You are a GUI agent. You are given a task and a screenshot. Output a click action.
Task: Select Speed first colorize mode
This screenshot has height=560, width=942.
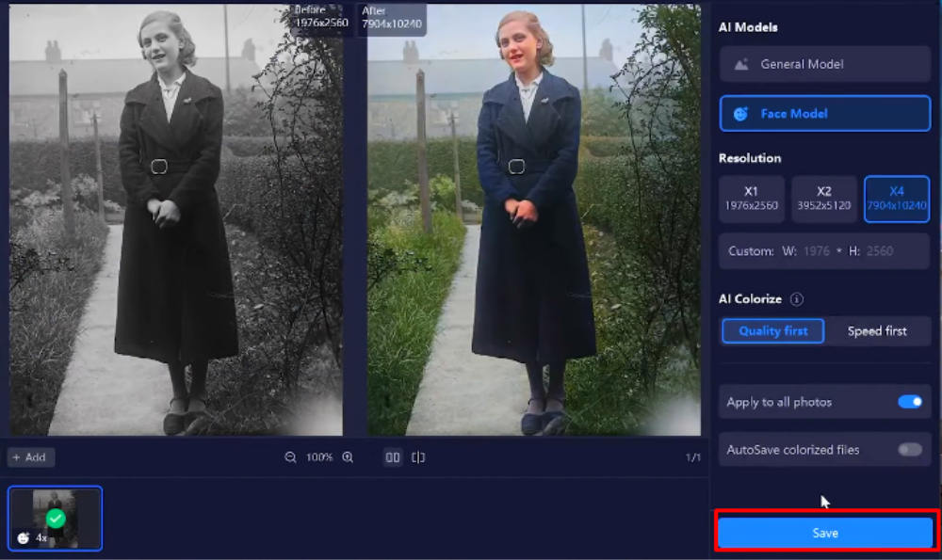[877, 331]
